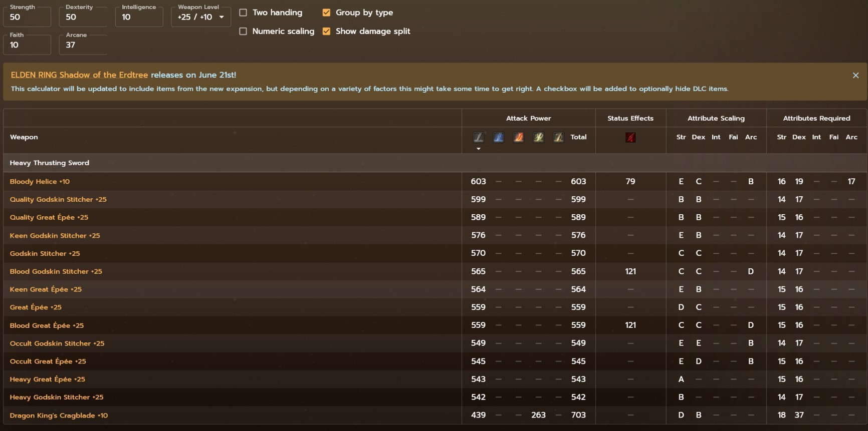Open Heavy Great Épée +25 link
This screenshot has width=868, height=431.
[47, 379]
